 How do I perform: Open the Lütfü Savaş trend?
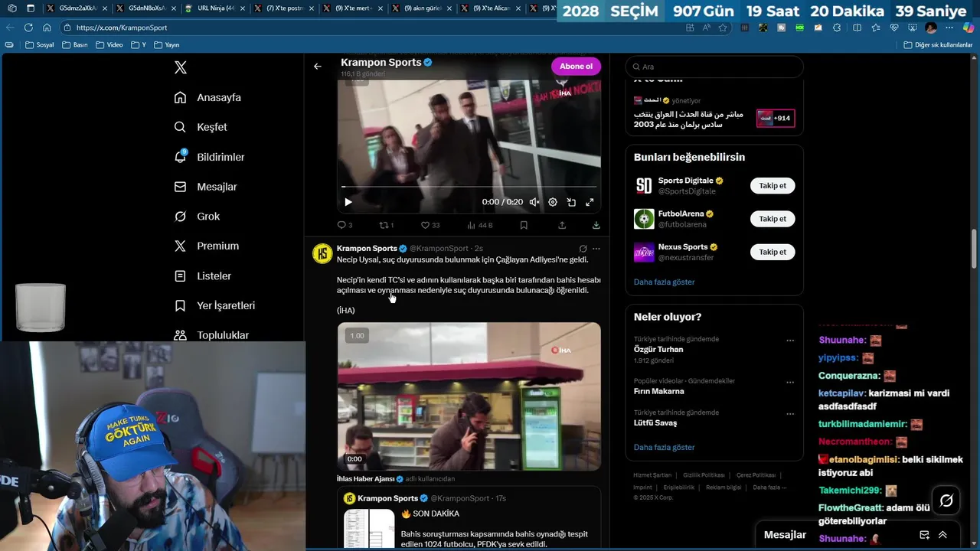655,422
